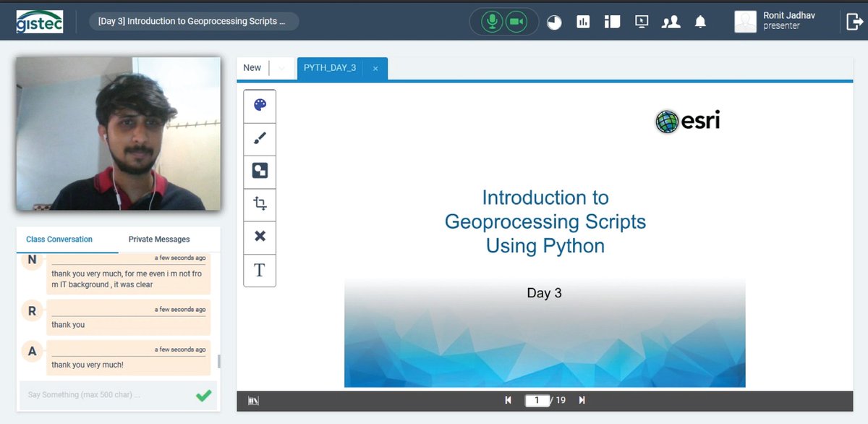Screen dimensions: 868x424
Task: Click the notifications bell icon
Action: [700, 22]
